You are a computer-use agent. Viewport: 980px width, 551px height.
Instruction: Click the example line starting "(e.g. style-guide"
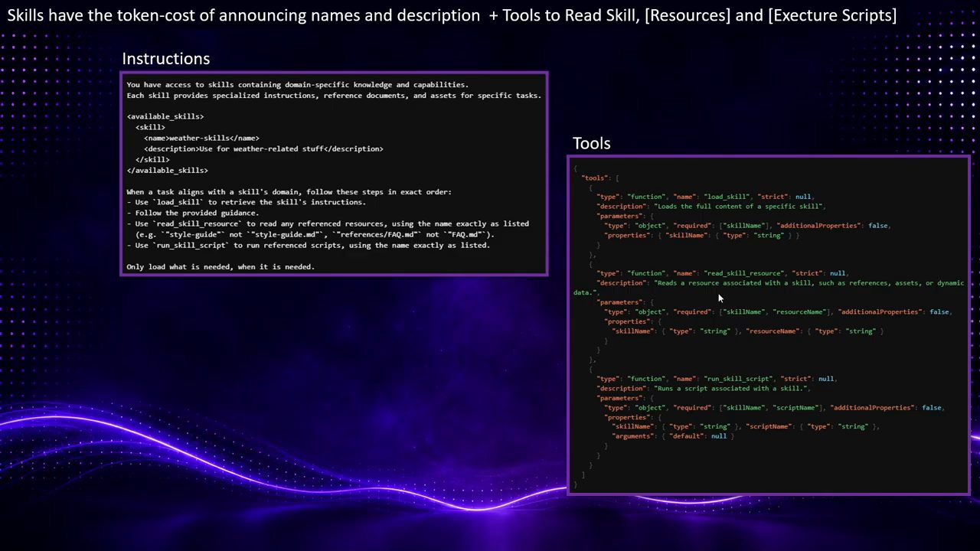315,235
